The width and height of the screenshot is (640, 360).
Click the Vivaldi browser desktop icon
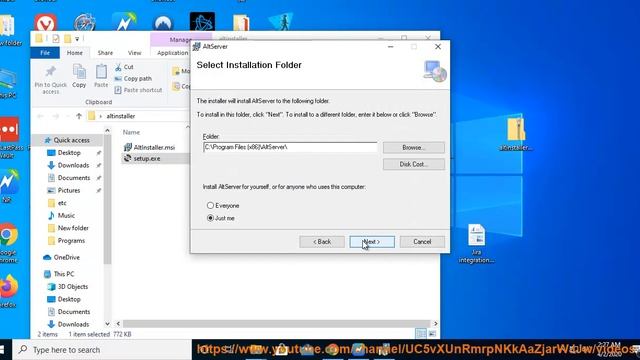tap(45, 22)
